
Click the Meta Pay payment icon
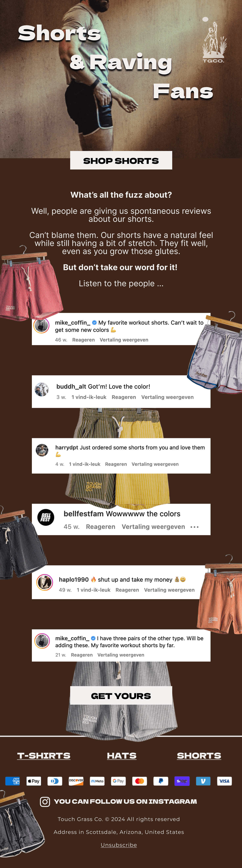click(x=97, y=781)
